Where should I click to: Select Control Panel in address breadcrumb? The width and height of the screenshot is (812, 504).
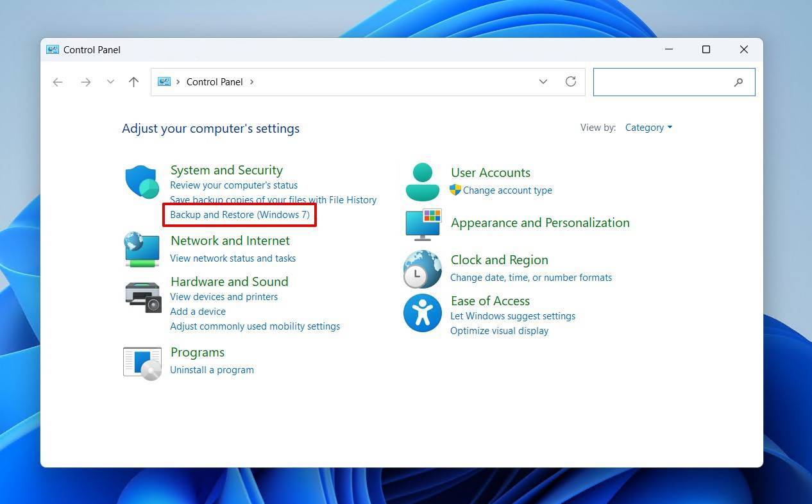214,82
